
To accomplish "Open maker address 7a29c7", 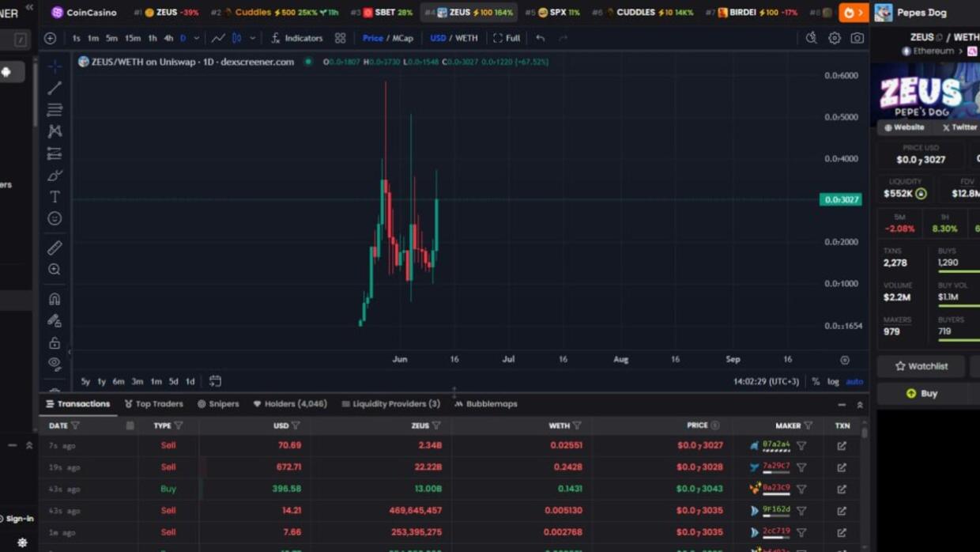I will tap(775, 467).
